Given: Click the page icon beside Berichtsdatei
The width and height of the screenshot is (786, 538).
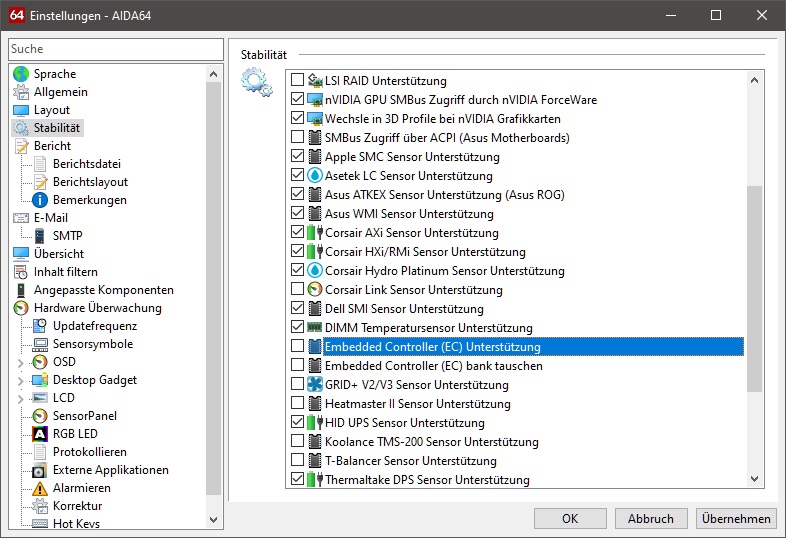Looking at the screenshot, I should [x=40, y=164].
